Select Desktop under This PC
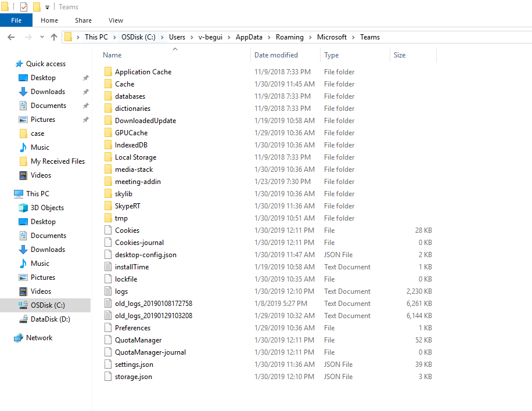This screenshot has width=532, height=411. click(43, 222)
